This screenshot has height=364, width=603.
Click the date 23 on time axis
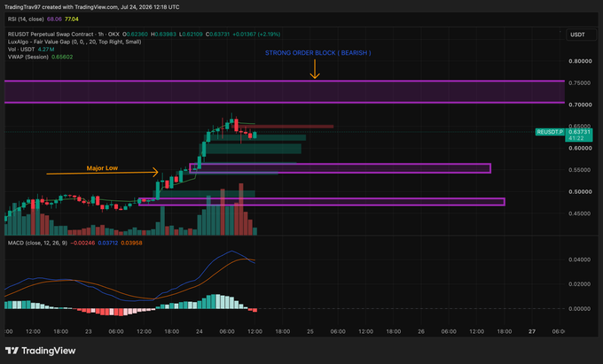point(89,331)
